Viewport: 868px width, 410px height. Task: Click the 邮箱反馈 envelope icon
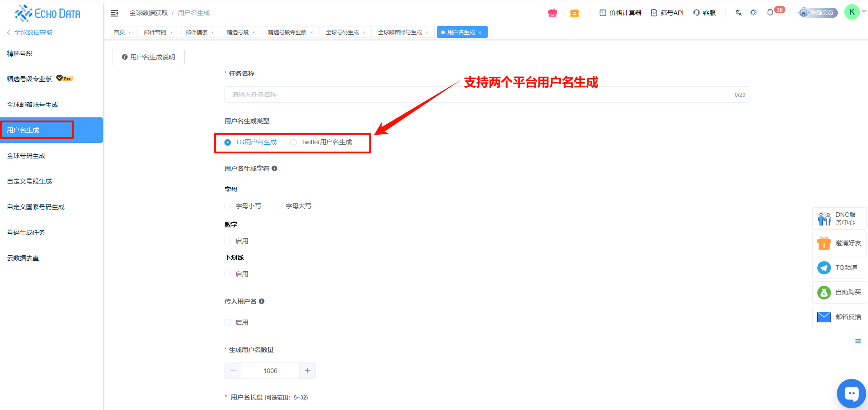click(x=824, y=317)
